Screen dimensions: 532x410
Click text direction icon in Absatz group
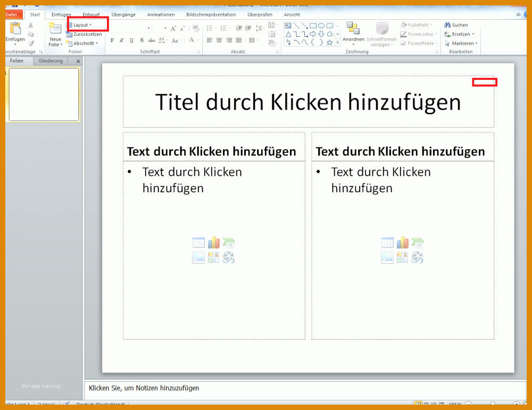[271, 25]
